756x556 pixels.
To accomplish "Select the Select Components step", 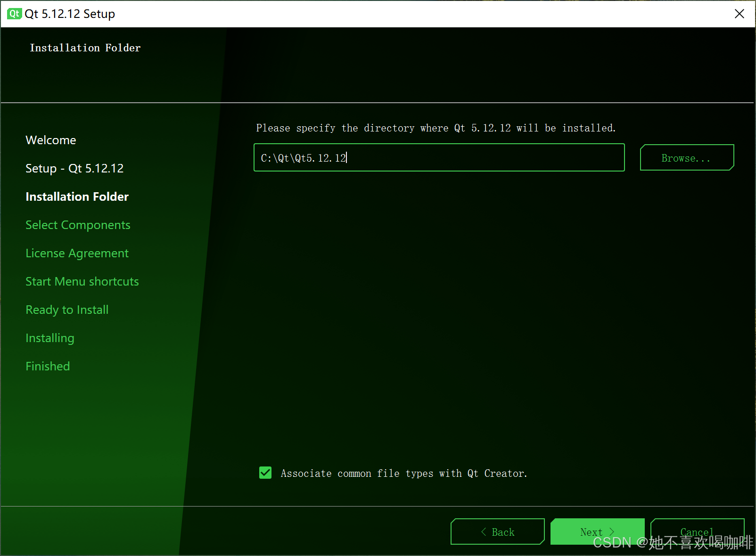I will [x=78, y=225].
